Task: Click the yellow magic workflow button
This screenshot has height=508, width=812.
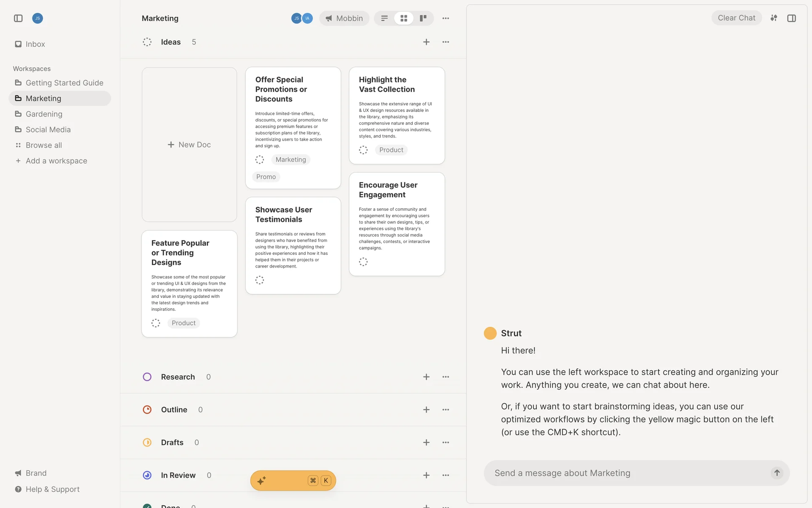Action: pos(293,480)
